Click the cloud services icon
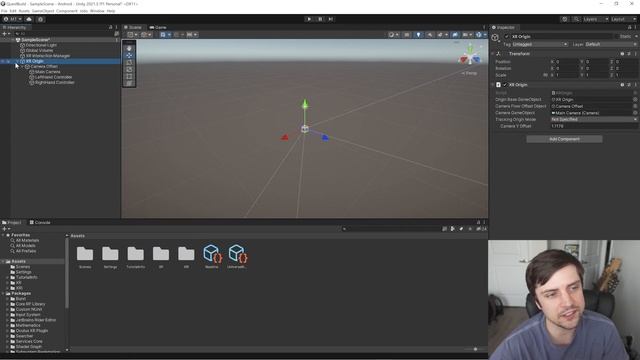Screen dimensions: 640x360 [x=29, y=19]
